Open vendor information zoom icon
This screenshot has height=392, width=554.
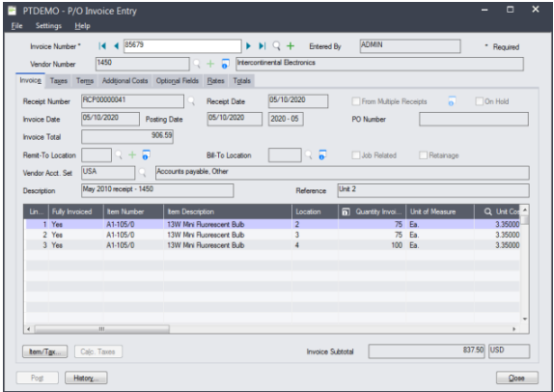[225, 64]
